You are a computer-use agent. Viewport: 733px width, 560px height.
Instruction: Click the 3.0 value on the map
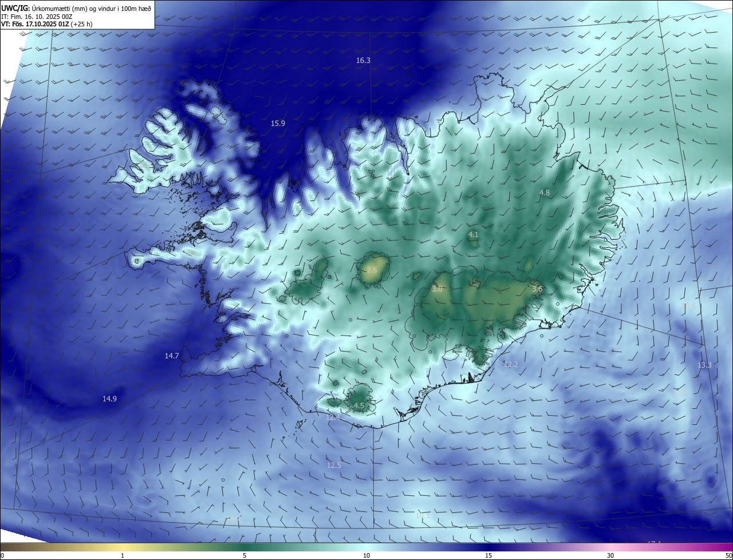(437, 289)
